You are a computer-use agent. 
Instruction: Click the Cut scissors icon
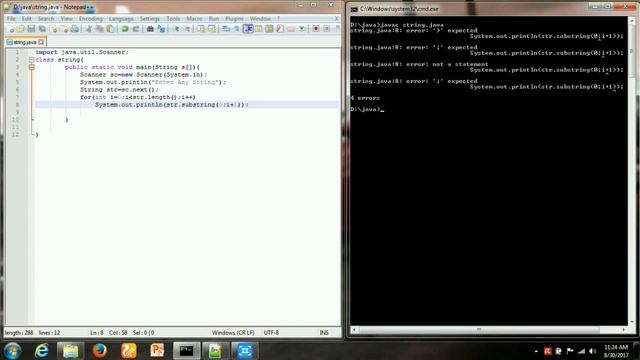click(x=89, y=29)
